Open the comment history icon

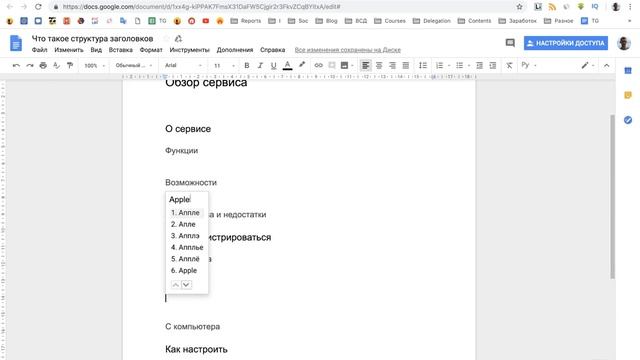click(510, 43)
